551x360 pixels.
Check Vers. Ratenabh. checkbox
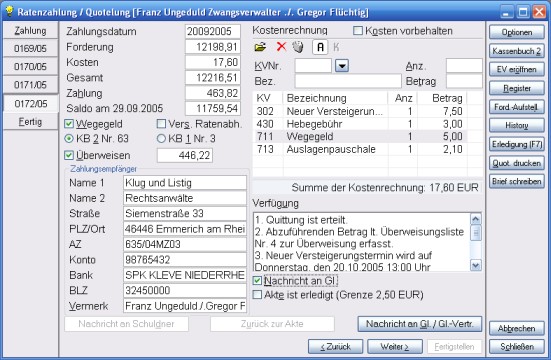click(161, 124)
